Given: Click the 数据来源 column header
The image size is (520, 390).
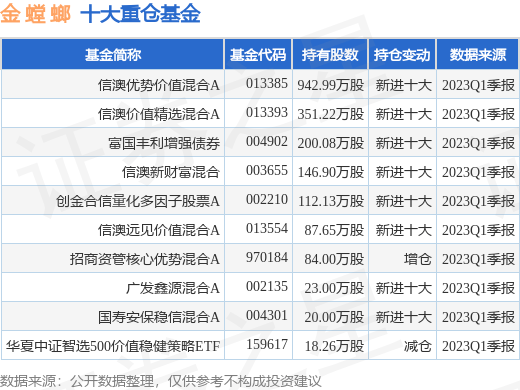Looking at the screenshot, I should (x=478, y=55).
